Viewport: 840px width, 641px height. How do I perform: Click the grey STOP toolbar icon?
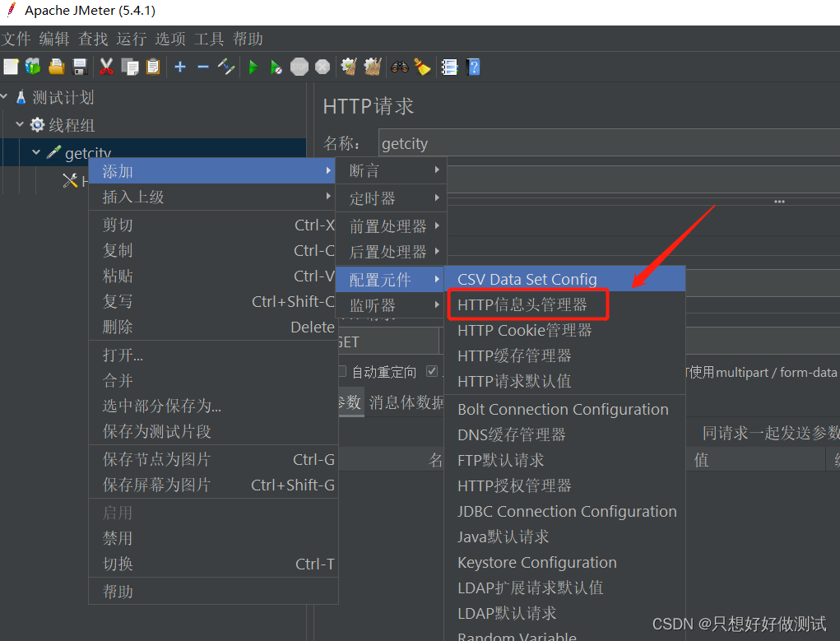click(299, 67)
